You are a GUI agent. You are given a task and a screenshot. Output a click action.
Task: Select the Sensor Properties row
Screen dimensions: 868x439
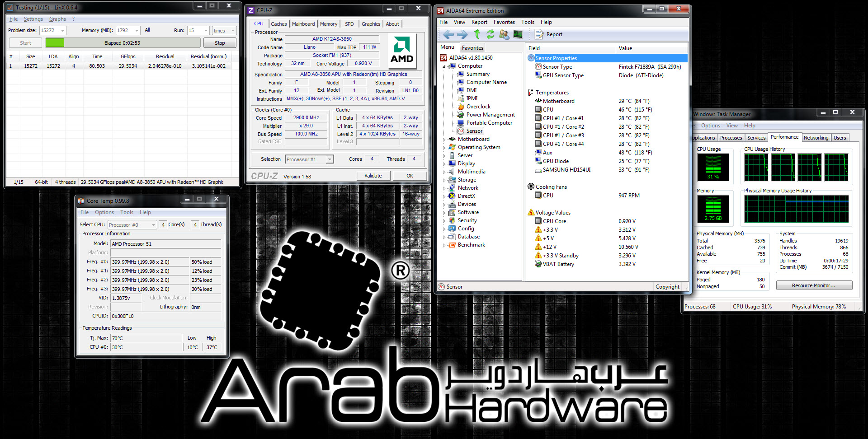pos(607,58)
